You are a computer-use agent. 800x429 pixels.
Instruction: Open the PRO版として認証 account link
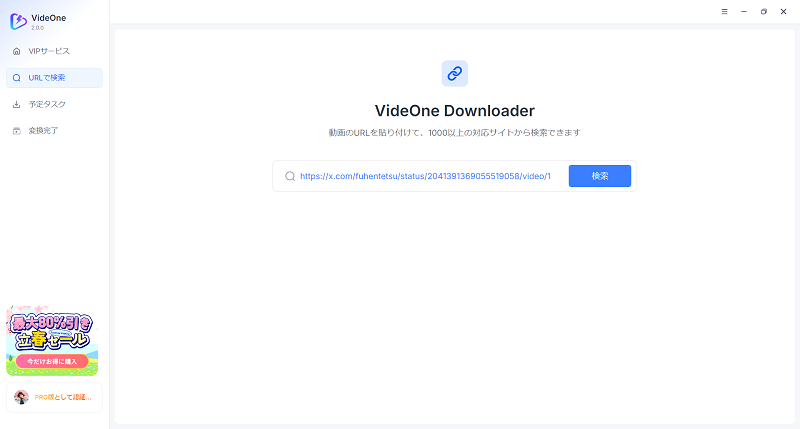coord(63,397)
